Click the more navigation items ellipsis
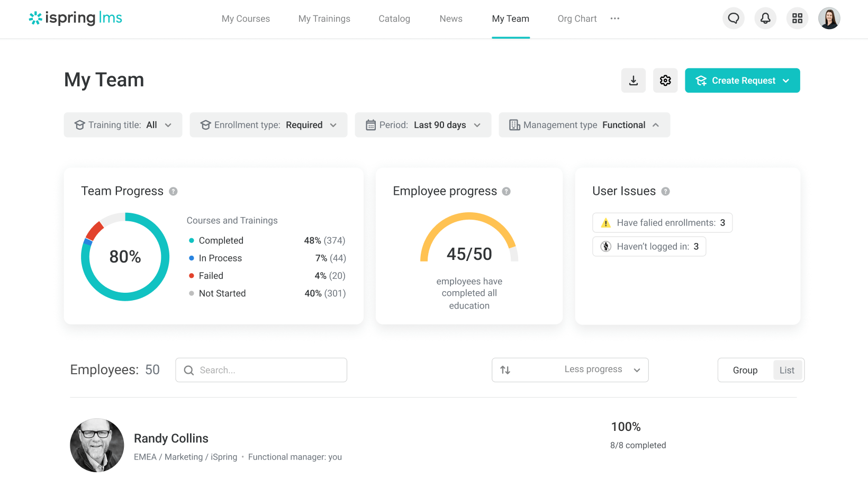This screenshot has width=868, height=487. click(x=614, y=19)
